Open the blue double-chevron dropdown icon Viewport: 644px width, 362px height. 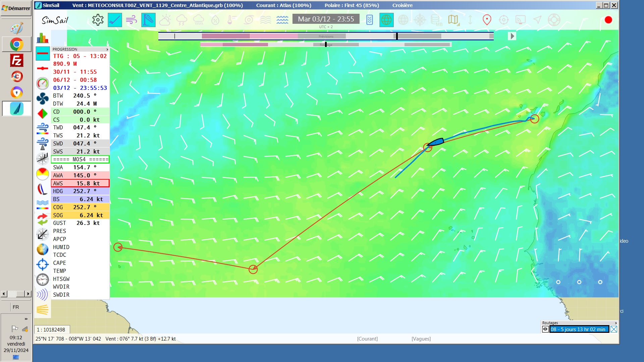pos(369,20)
